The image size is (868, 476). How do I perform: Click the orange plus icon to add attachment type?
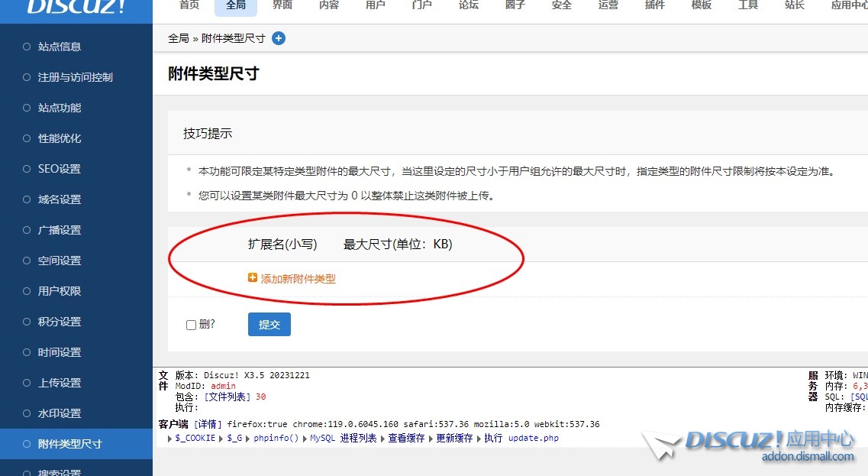tap(253, 277)
